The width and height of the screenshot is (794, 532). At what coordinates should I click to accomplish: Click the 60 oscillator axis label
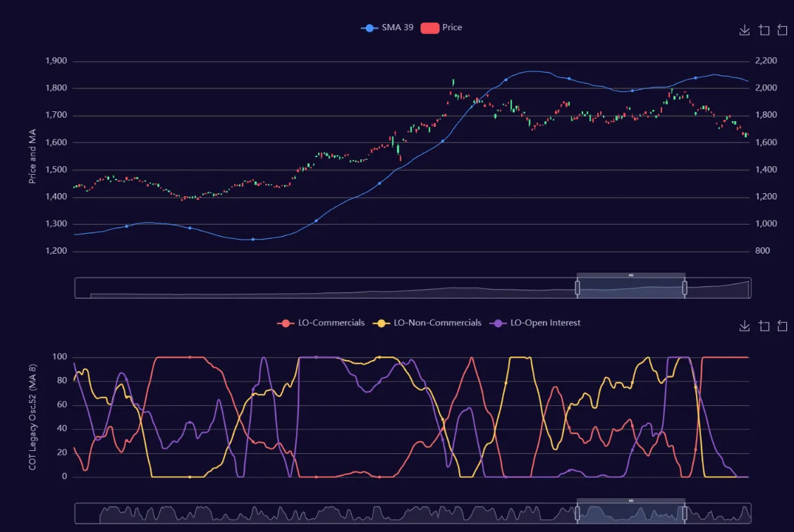click(x=62, y=404)
